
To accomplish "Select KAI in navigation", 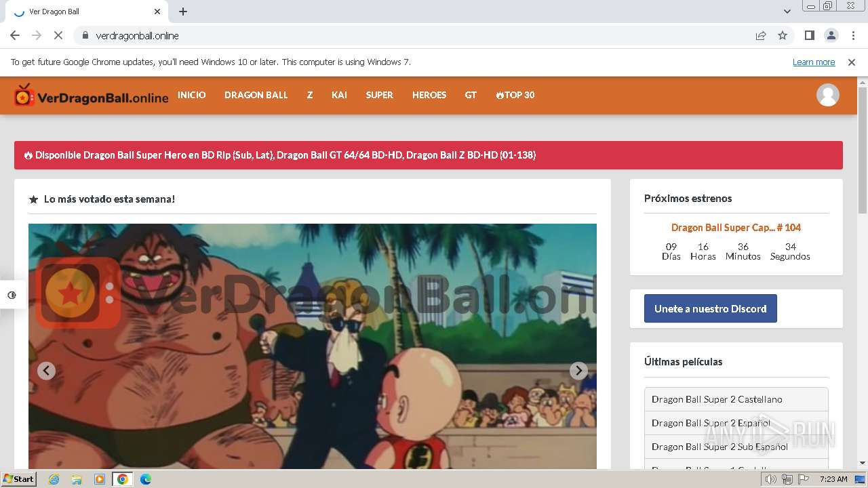I will 339,95.
